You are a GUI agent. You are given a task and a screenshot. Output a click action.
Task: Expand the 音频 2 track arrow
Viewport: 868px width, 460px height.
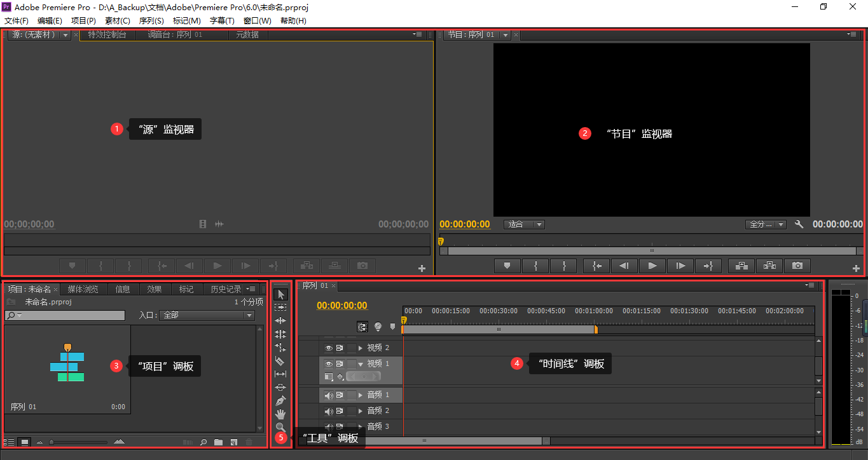click(x=361, y=410)
